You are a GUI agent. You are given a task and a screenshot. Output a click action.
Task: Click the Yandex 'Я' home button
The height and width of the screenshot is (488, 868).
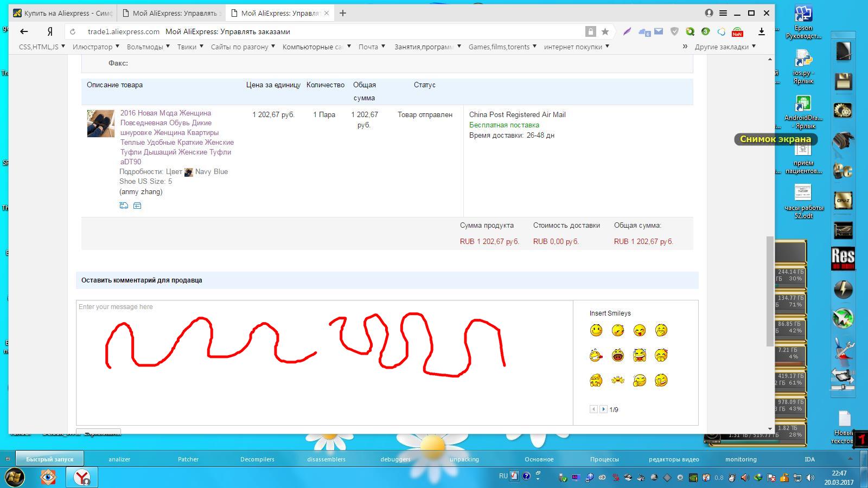point(50,31)
